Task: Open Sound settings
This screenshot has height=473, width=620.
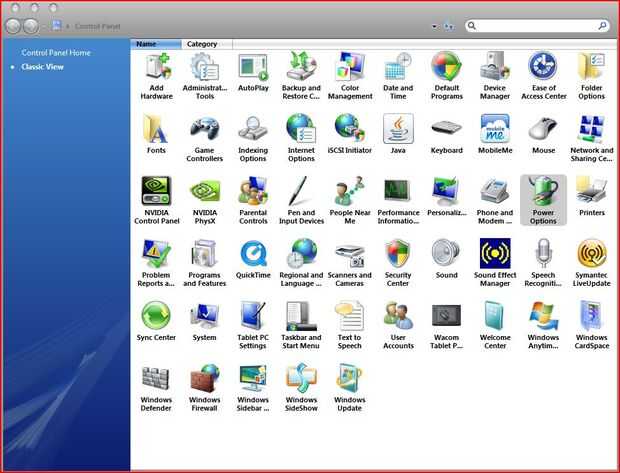Action: coord(446,259)
